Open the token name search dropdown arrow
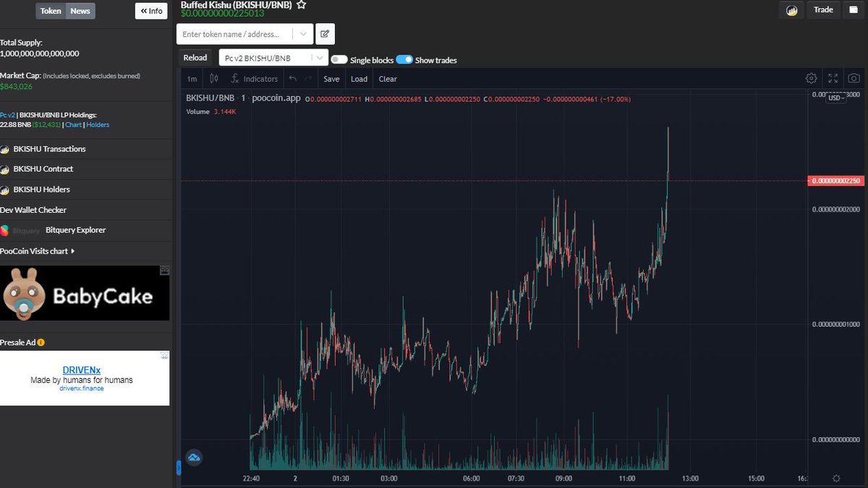The image size is (868, 488). point(302,34)
